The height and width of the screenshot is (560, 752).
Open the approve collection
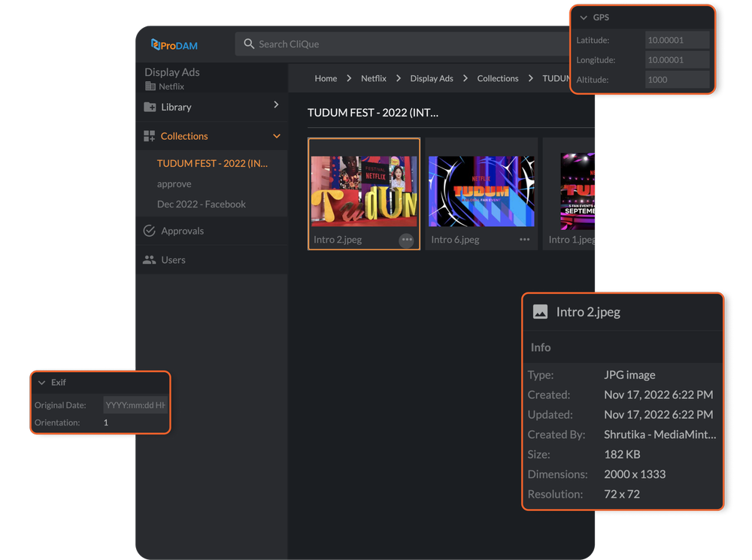pyautogui.click(x=174, y=184)
